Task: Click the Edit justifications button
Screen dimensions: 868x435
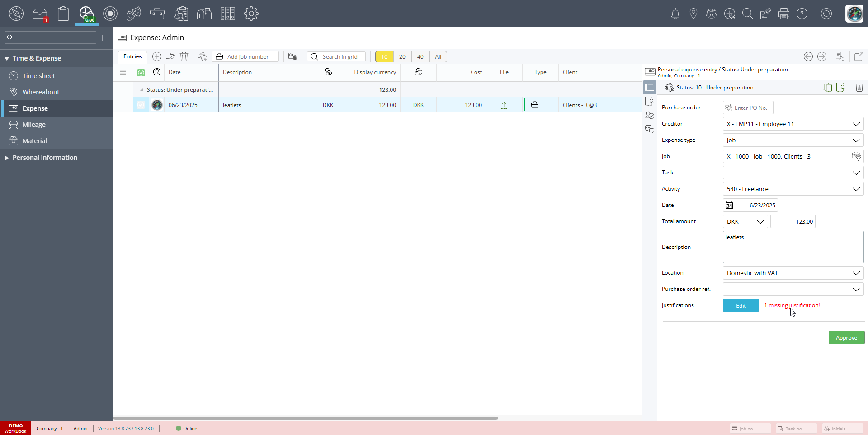Action: point(741,305)
